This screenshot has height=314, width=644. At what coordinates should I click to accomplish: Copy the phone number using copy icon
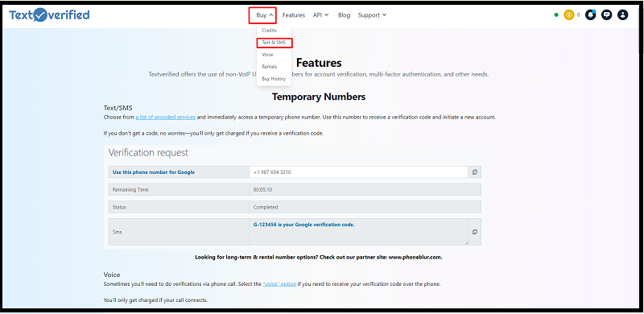pos(474,172)
